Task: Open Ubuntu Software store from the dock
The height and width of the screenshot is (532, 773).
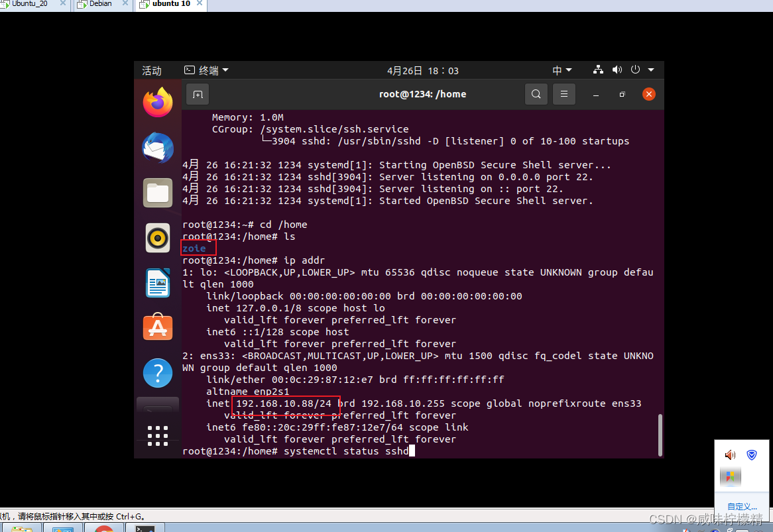Action: pos(157,327)
